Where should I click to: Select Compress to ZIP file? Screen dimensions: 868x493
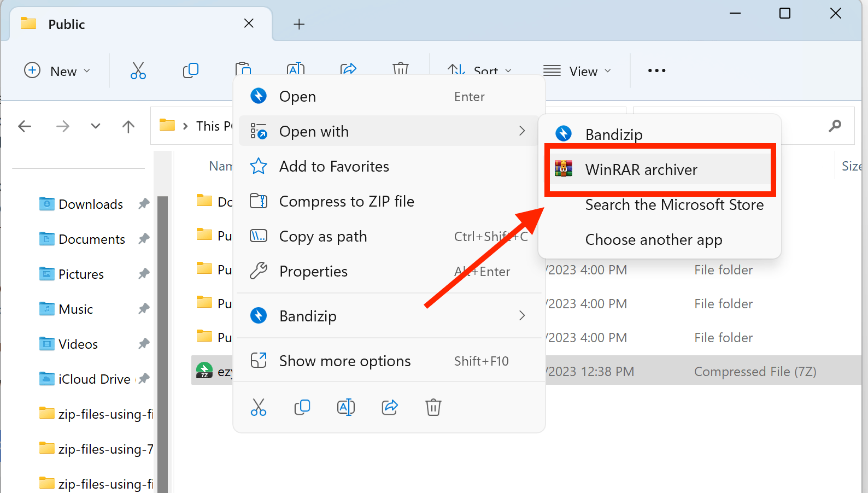tap(389, 202)
